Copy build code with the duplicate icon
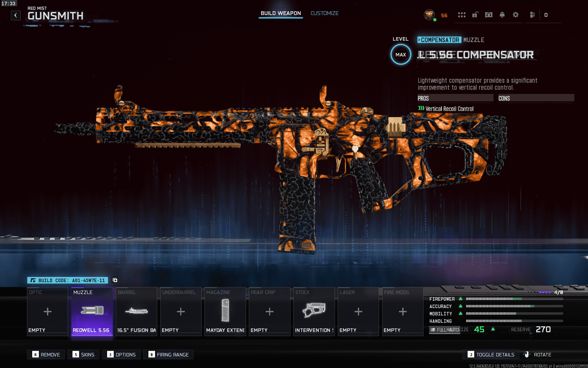588x368 pixels. tap(115, 280)
